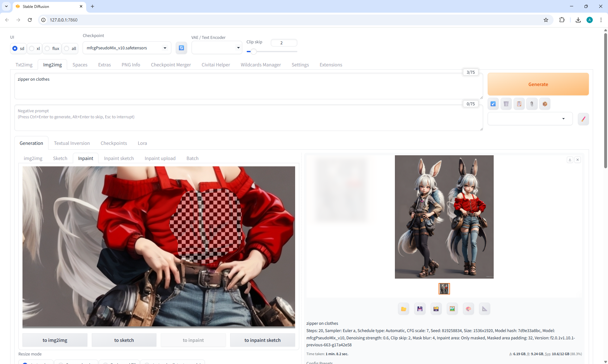Viewport: 608px width, 364px height.
Task: Expand the VAE / Text Encoder dropdown
Action: point(217,48)
